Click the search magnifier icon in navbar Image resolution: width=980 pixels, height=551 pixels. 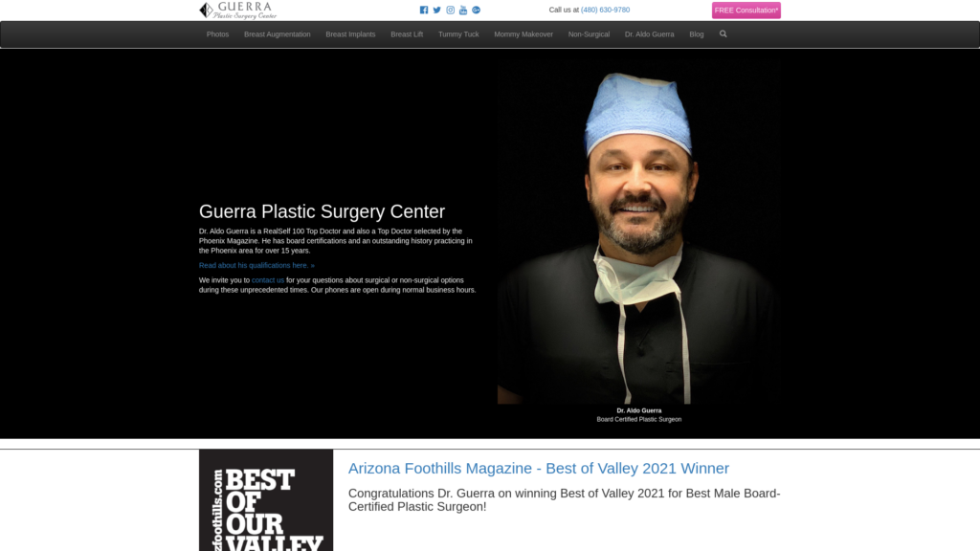pyautogui.click(x=724, y=34)
